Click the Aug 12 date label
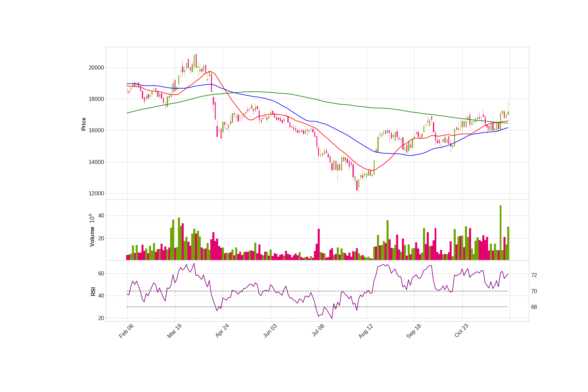 click(366, 331)
